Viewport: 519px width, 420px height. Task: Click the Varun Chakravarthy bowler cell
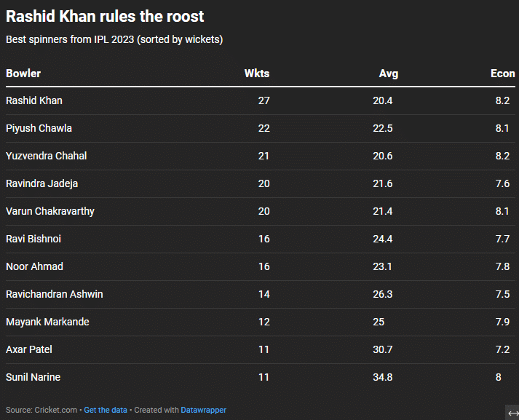[x=49, y=211]
